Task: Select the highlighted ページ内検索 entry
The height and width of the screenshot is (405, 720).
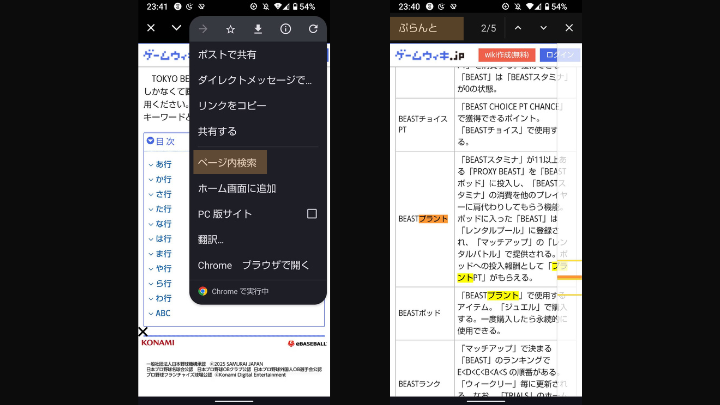Action: click(230, 163)
